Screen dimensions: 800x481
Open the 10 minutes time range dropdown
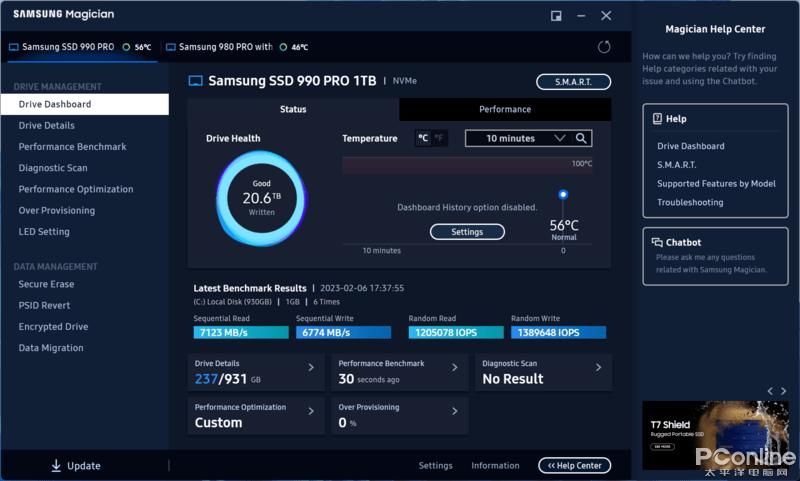519,138
